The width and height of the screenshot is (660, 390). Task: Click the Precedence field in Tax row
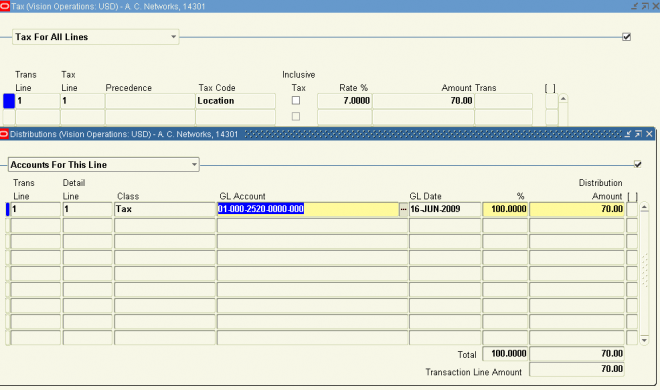point(150,101)
